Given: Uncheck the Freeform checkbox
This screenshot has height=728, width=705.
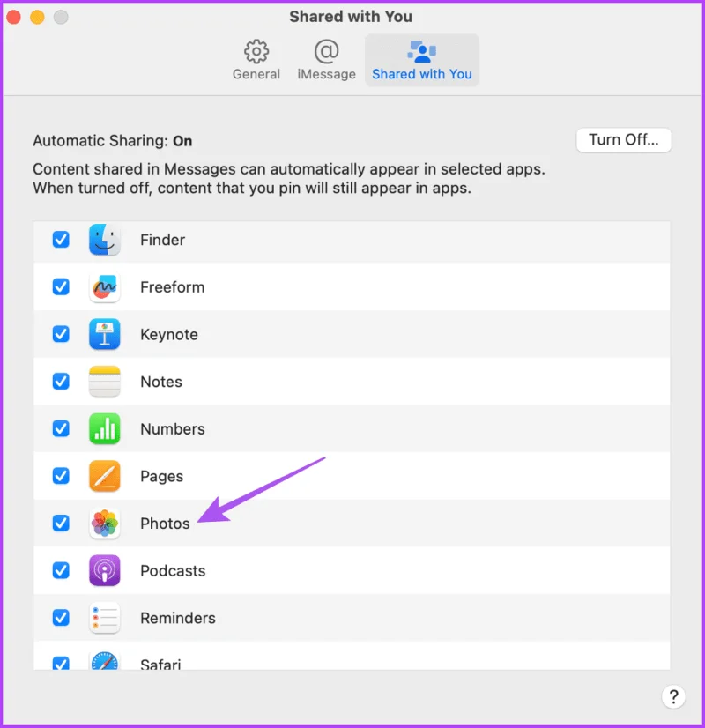Looking at the screenshot, I should [x=61, y=287].
